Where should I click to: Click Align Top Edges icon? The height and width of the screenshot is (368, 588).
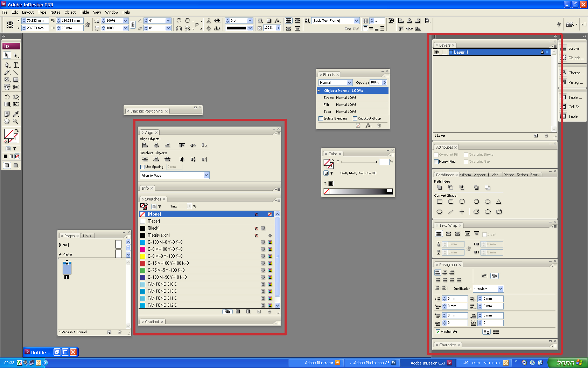click(181, 145)
